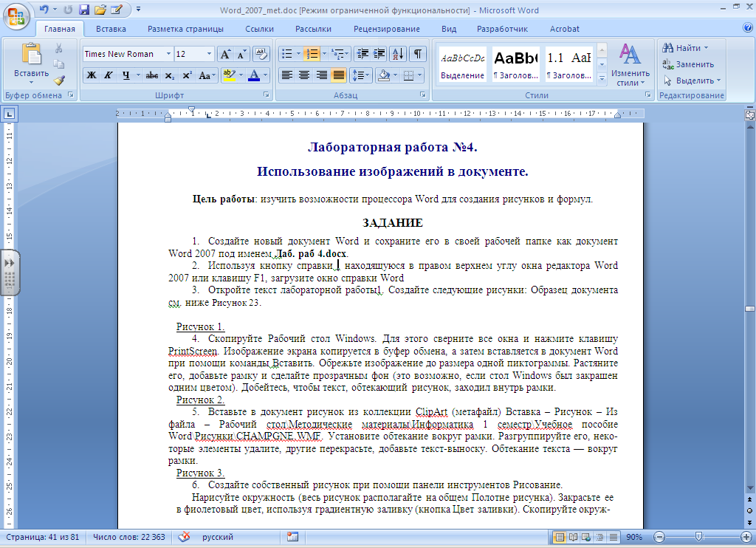
Task: Activate the Format Painter brush
Action: [x=59, y=80]
